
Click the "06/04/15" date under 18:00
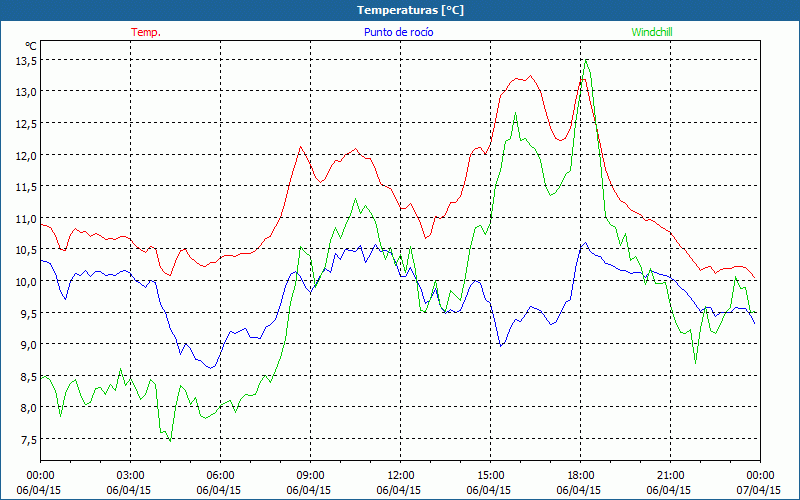tap(579, 490)
